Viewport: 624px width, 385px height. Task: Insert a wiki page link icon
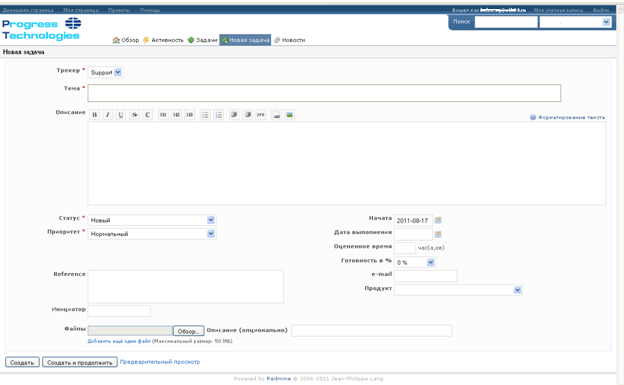[276, 115]
